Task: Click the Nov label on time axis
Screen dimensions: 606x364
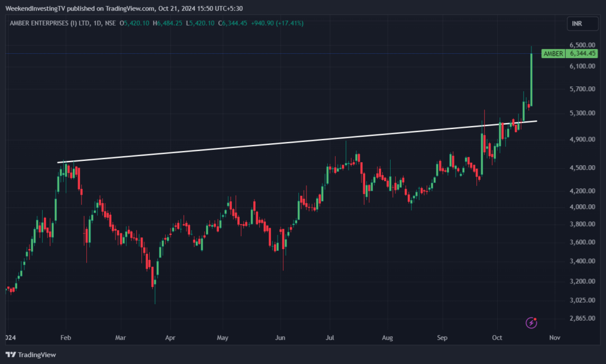Action: 555,338
